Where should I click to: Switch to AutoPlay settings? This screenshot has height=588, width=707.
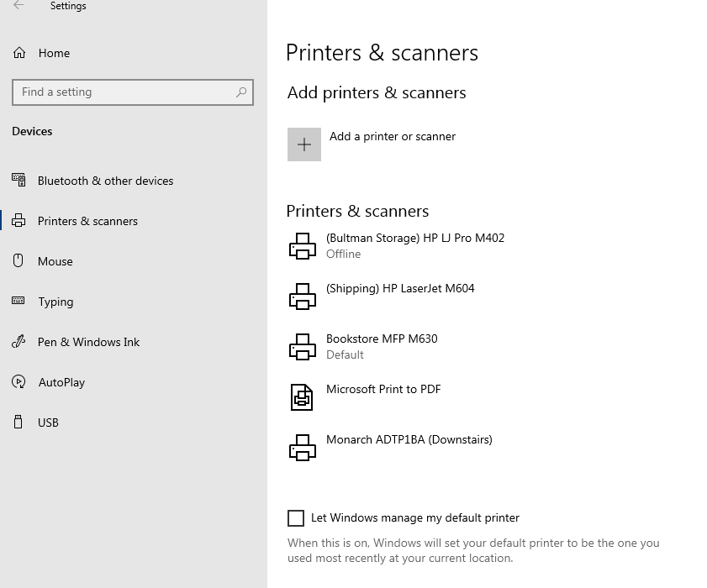[61, 382]
